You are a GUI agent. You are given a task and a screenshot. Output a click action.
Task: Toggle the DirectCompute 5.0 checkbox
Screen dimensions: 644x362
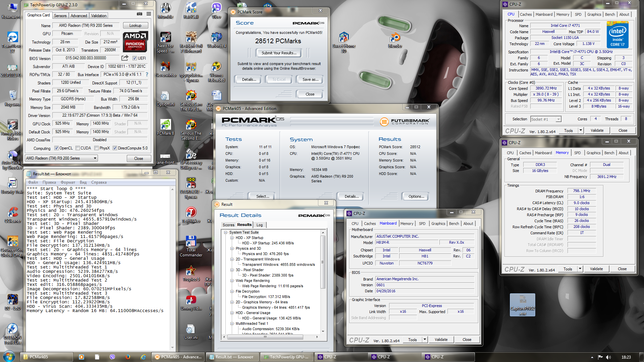(115, 148)
